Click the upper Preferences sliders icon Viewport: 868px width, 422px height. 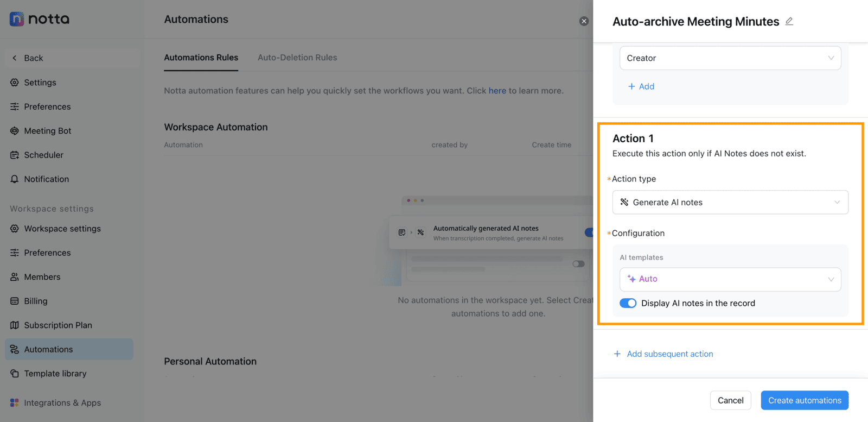[x=15, y=106]
